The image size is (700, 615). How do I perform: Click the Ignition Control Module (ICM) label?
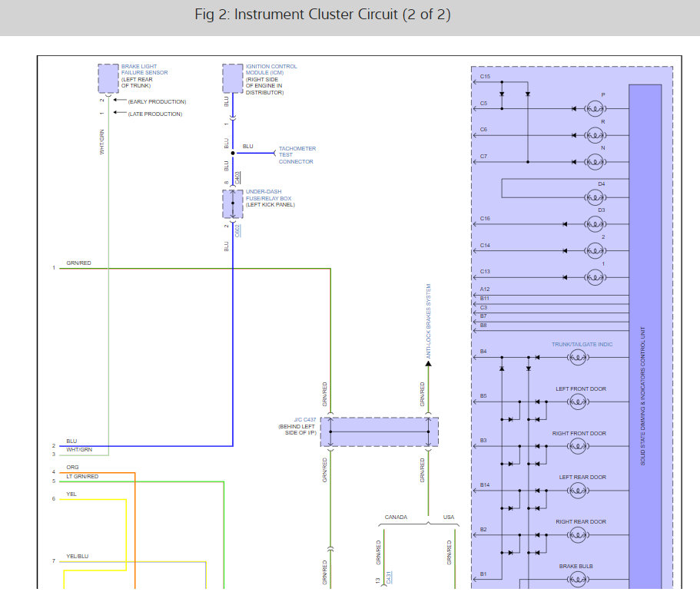[271, 69]
